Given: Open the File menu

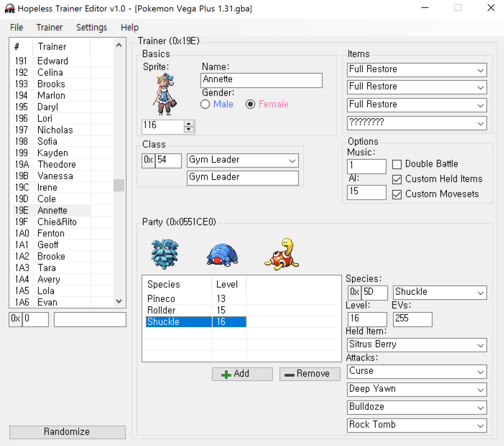Looking at the screenshot, I should 16,27.
